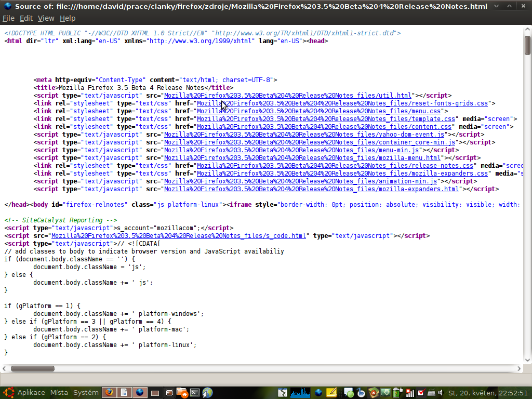The height and width of the screenshot is (399, 532).
Task: Click the horizontal scrollbar thumb
Action: point(33,368)
